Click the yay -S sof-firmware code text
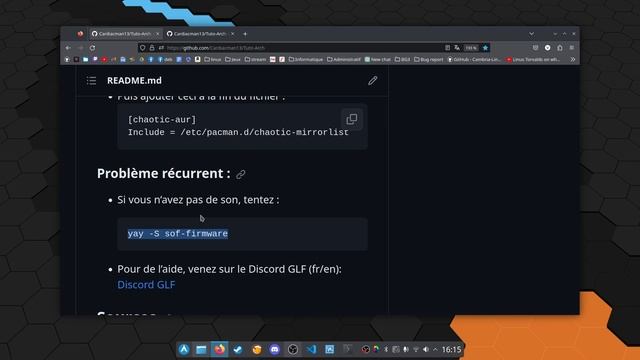 (178, 233)
